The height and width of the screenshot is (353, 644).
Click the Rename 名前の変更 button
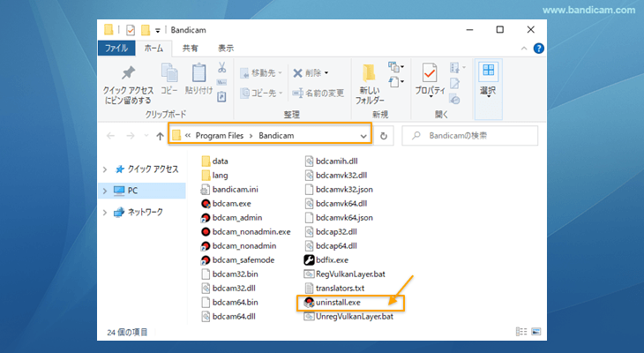[318, 94]
